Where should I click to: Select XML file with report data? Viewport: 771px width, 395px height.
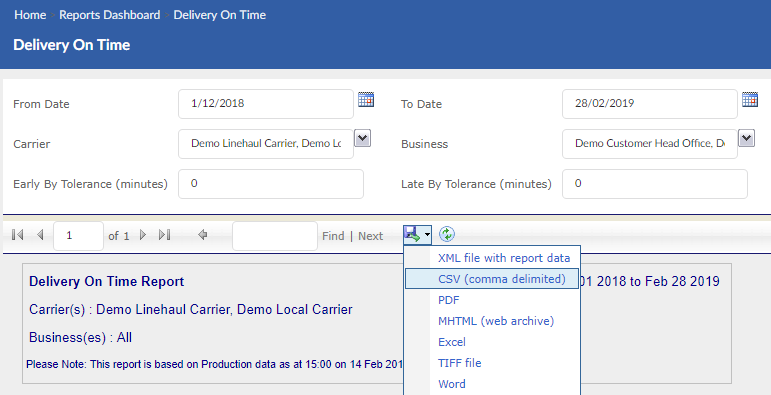pos(504,258)
